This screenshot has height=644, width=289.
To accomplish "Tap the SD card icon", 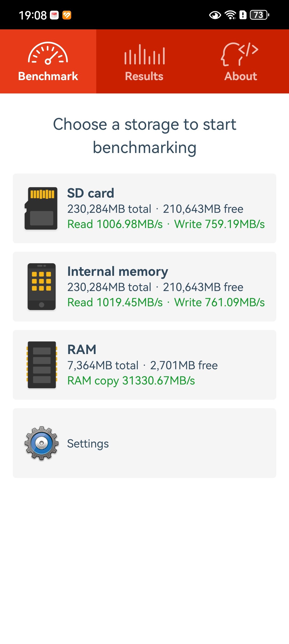I will pos(41,208).
